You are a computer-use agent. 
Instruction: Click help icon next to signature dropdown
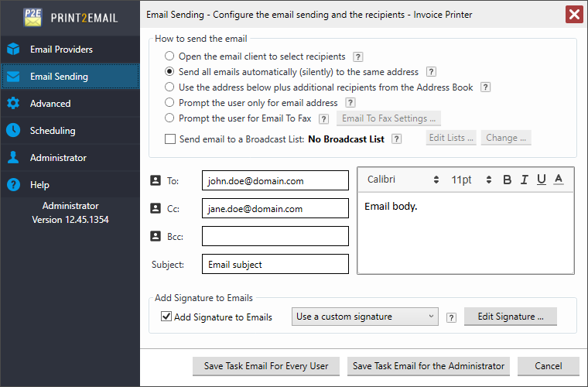(451, 317)
